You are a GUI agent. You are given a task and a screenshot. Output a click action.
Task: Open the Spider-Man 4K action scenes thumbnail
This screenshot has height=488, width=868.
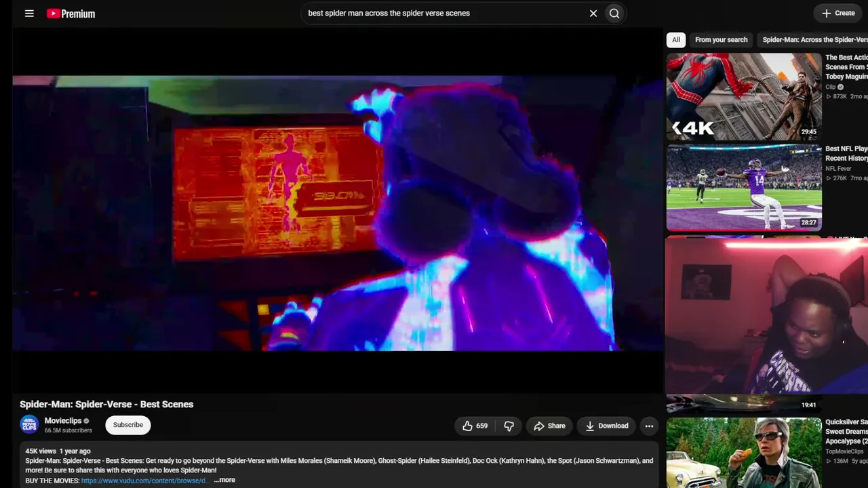(x=744, y=96)
